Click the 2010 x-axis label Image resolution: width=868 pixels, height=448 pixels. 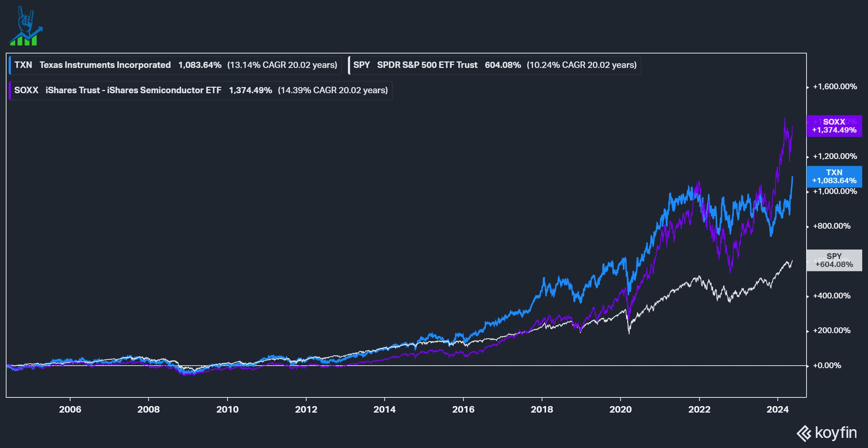227,409
